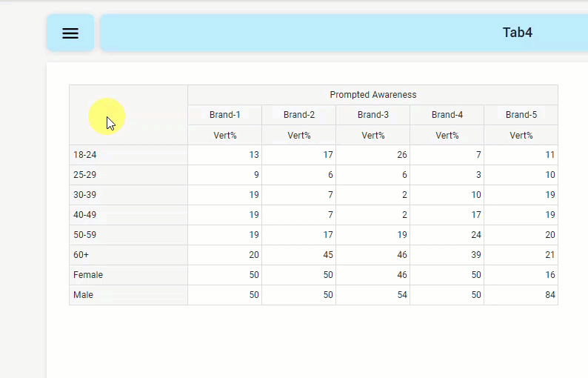Image resolution: width=588 pixels, height=378 pixels.
Task: Click the Vert% header under Brand-1
Action: click(x=224, y=136)
